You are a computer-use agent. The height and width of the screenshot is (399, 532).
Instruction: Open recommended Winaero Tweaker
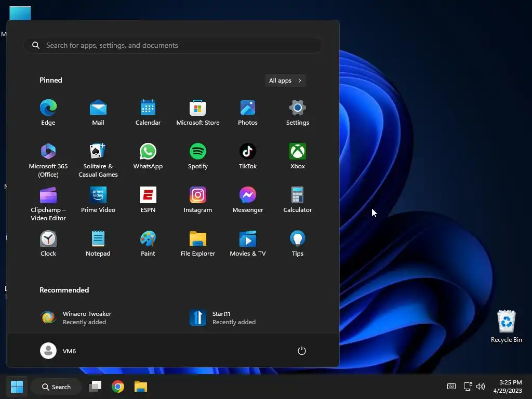76,317
